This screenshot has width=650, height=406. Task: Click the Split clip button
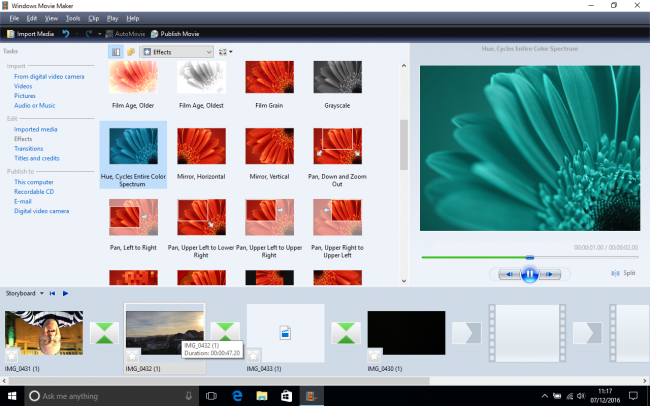[x=623, y=273]
